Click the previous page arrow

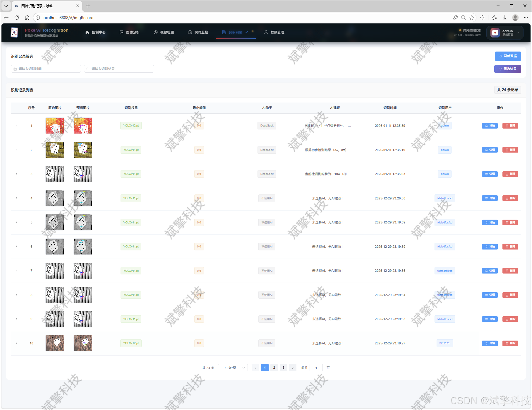click(x=255, y=368)
